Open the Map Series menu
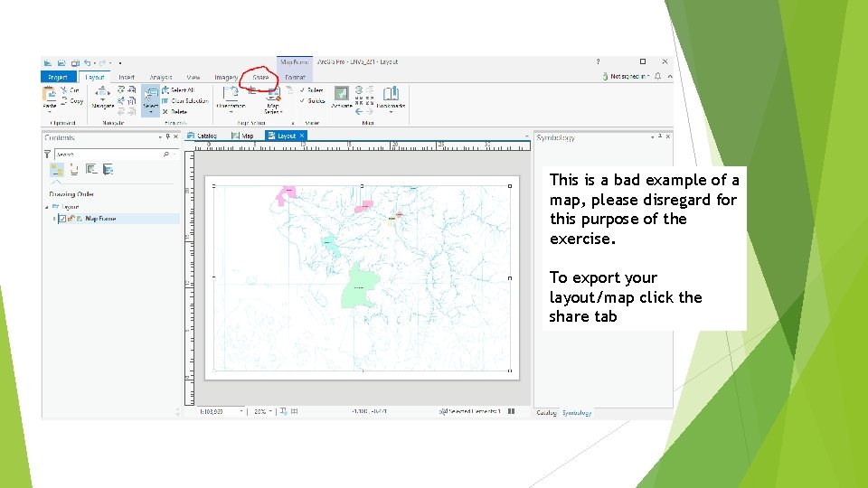868x488 pixels. [273, 100]
